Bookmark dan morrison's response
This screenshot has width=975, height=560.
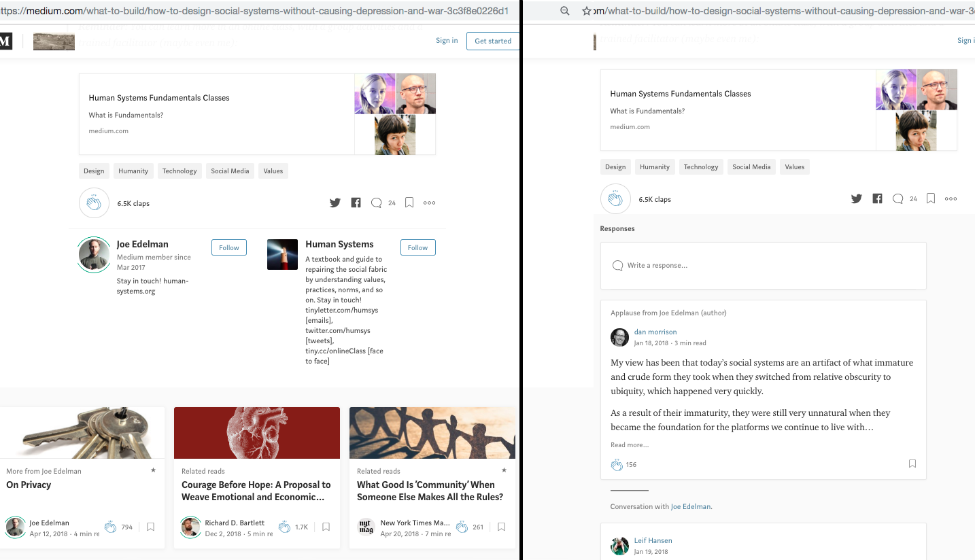[x=912, y=463]
